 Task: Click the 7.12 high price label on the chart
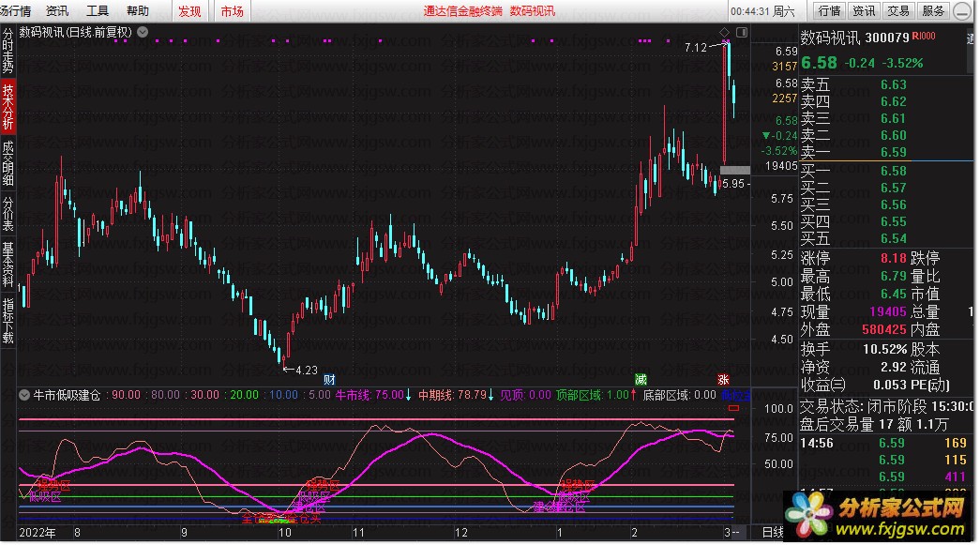(x=696, y=48)
